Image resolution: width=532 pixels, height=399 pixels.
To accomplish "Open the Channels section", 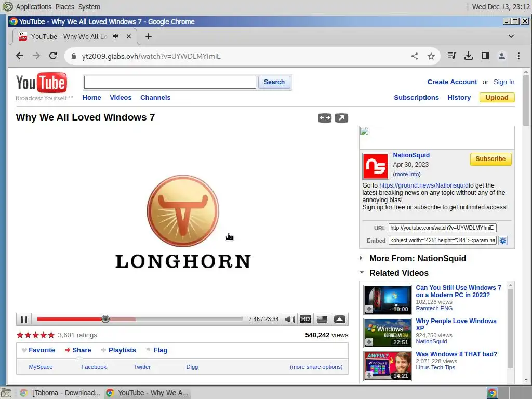I will [x=155, y=98].
